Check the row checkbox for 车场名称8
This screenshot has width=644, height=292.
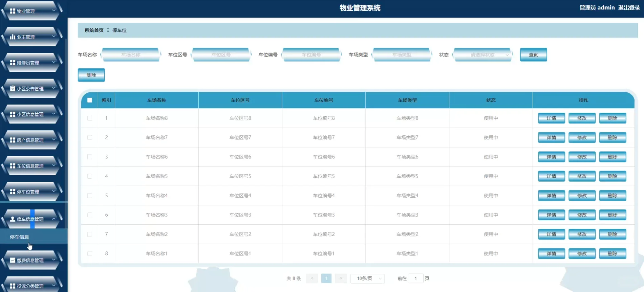[90, 118]
